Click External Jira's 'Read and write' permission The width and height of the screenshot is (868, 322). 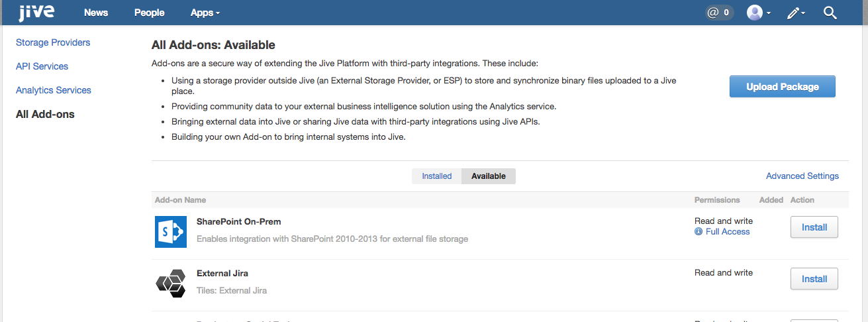724,272
